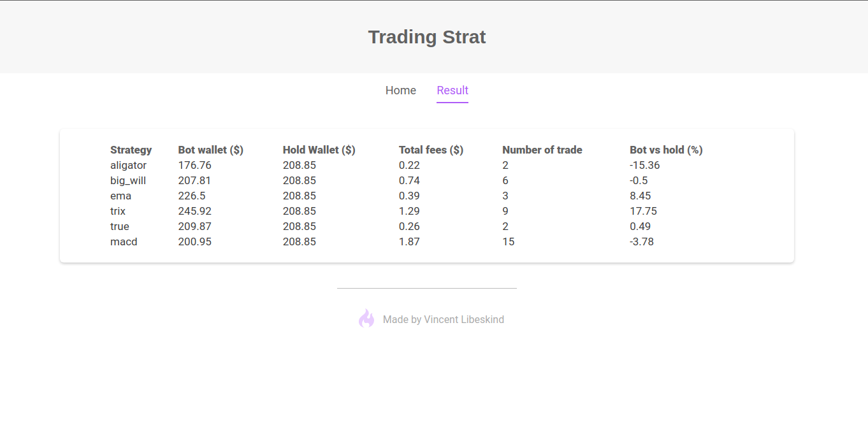Select the big_will strategy row name
Image resolution: width=868 pixels, height=432 pixels.
pos(128,180)
